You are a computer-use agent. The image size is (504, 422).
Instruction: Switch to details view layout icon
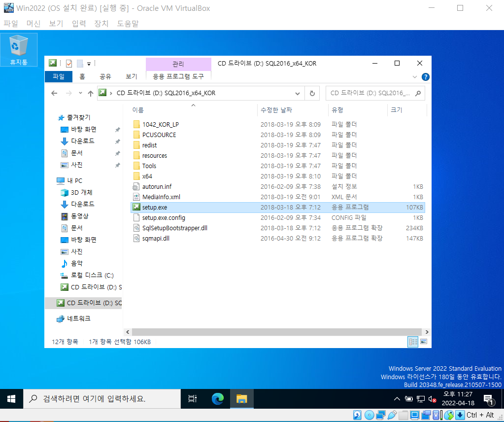(x=413, y=342)
